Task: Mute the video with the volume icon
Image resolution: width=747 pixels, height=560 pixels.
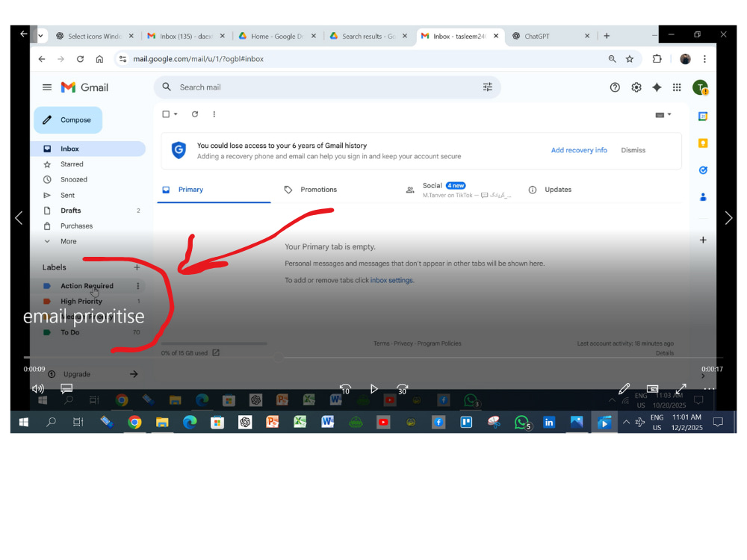Action: (37, 388)
